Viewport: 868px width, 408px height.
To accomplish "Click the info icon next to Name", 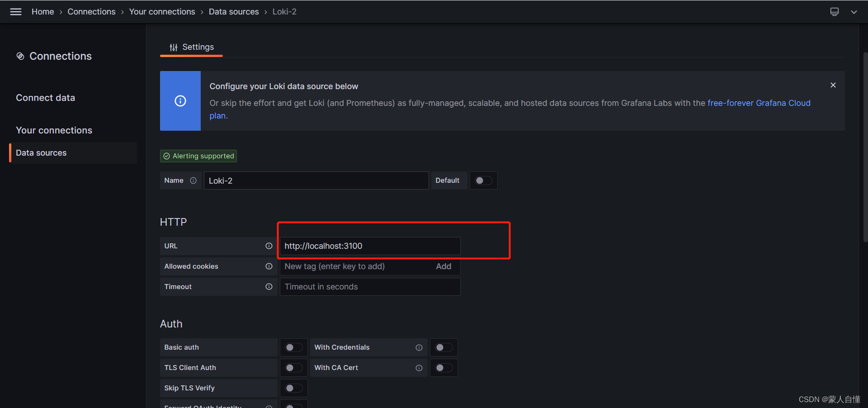I will tap(193, 180).
